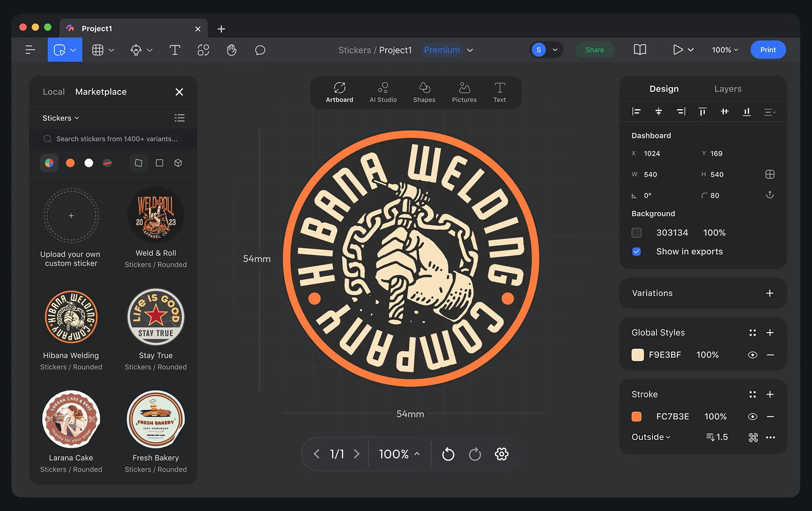This screenshot has width=812, height=511.
Task: Click align horizontal center icon
Action: pos(658,112)
